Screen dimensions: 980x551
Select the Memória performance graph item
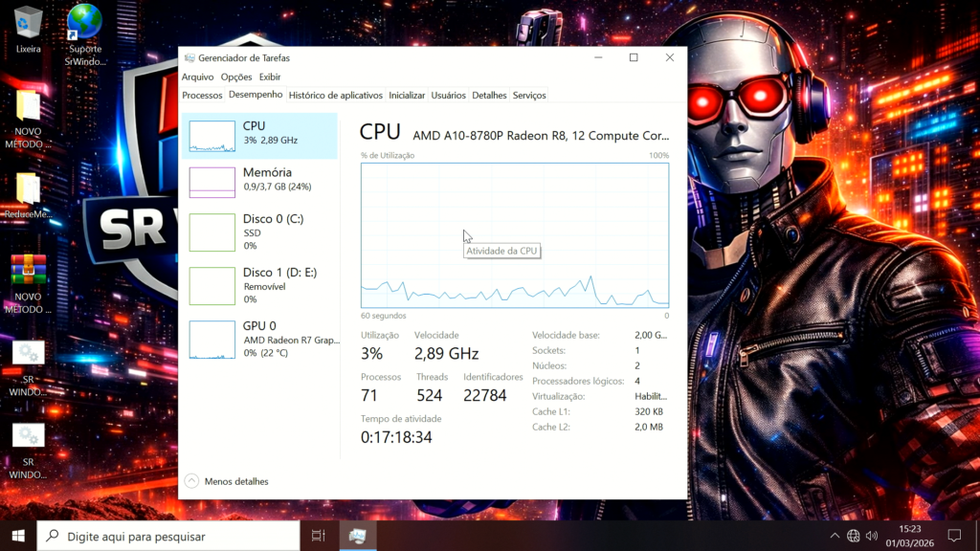[x=259, y=180]
